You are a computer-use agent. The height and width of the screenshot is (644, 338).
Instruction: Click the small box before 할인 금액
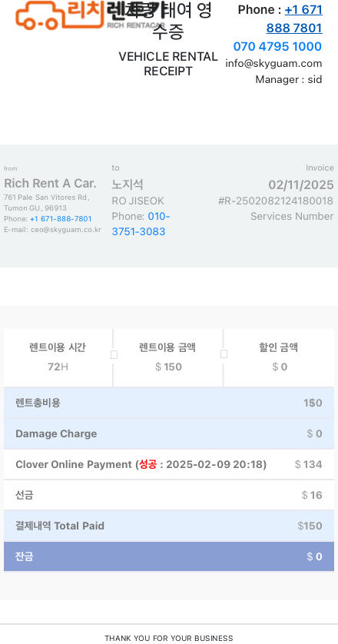click(224, 354)
